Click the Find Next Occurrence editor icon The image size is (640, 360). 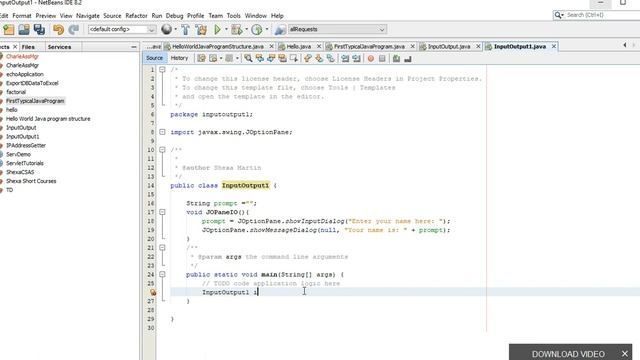pyautogui.click(x=271, y=58)
